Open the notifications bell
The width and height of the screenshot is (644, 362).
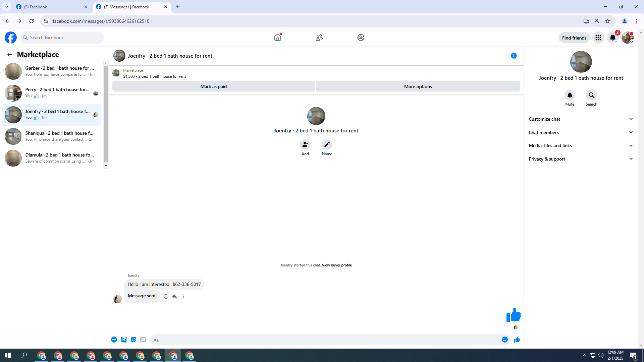613,38
